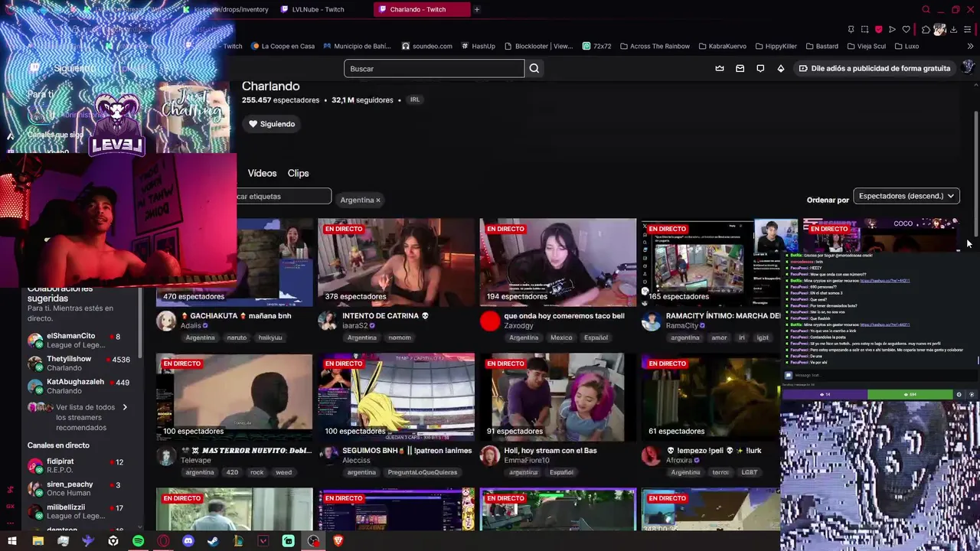Open the browser downloads icon
Viewport: 980px width, 551px height.
coord(953,29)
